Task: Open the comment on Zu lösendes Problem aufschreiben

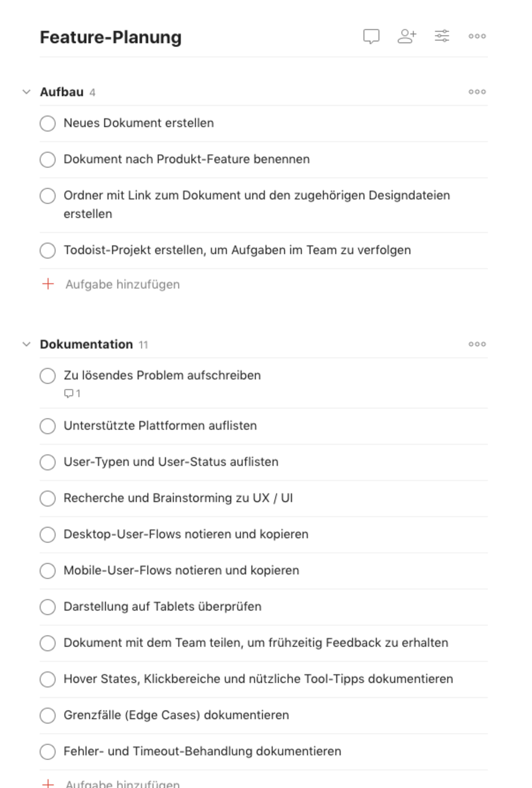Action: 72,393
